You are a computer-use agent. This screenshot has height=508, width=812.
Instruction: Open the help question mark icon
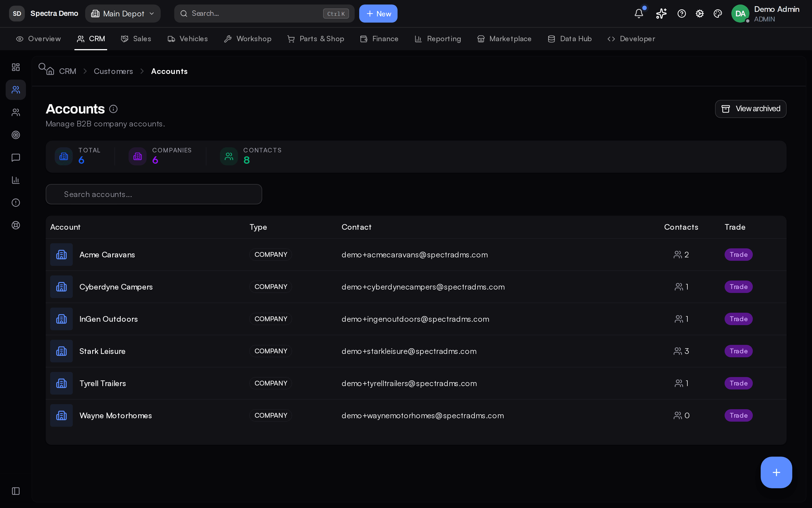pos(681,14)
